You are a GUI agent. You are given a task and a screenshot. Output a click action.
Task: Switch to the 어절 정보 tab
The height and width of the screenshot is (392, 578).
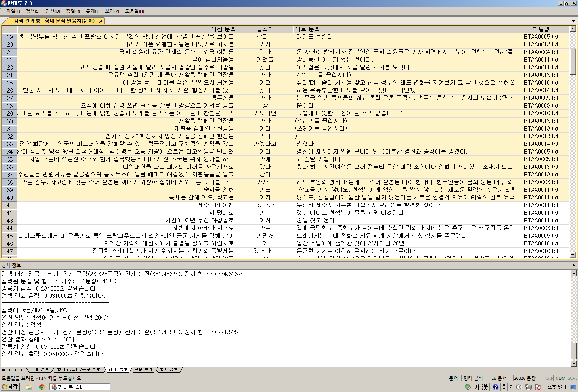click(40, 369)
